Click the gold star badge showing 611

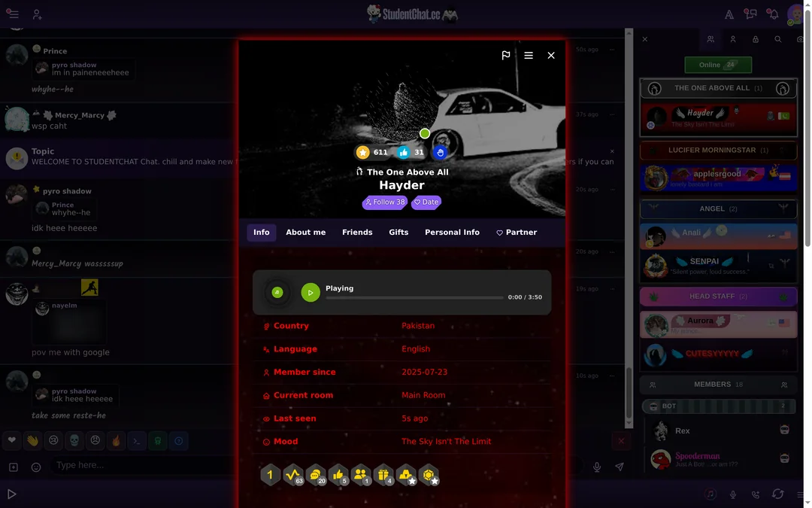(x=372, y=152)
